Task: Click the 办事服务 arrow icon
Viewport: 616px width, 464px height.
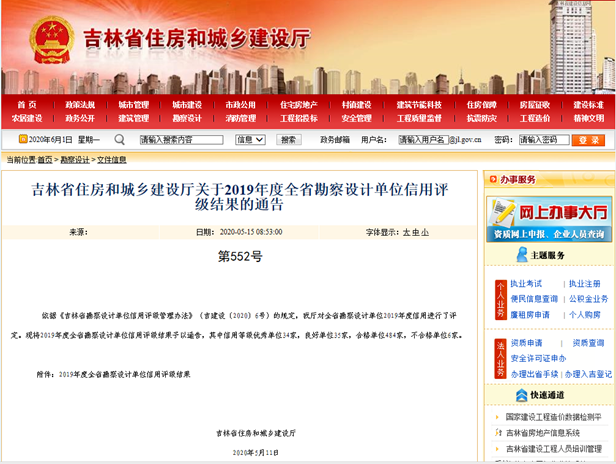Action: point(490,179)
